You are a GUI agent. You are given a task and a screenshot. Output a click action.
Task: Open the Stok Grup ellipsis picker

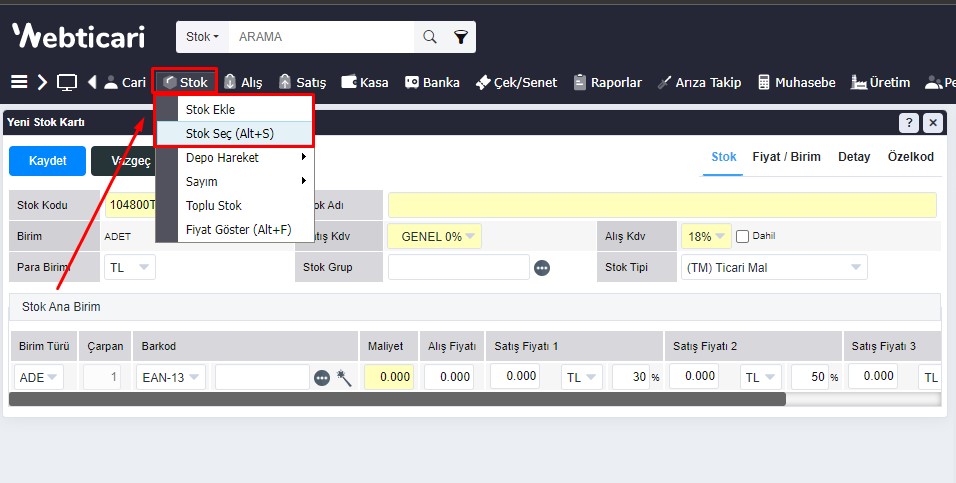tap(542, 268)
